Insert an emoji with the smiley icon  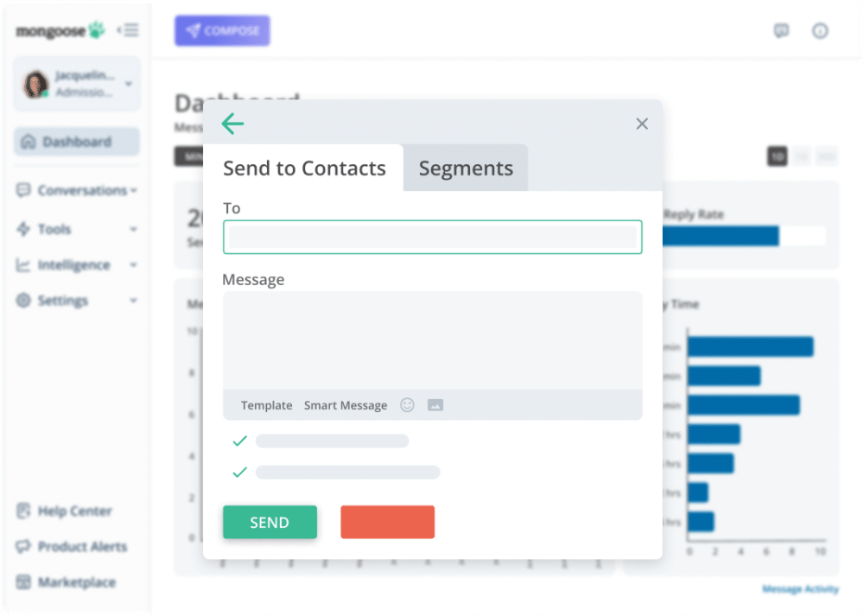tap(407, 405)
